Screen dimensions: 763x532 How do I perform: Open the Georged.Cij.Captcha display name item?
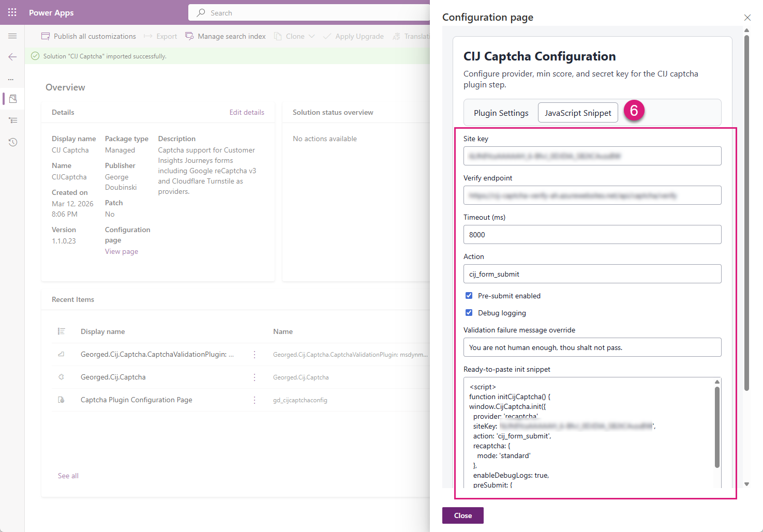click(113, 377)
